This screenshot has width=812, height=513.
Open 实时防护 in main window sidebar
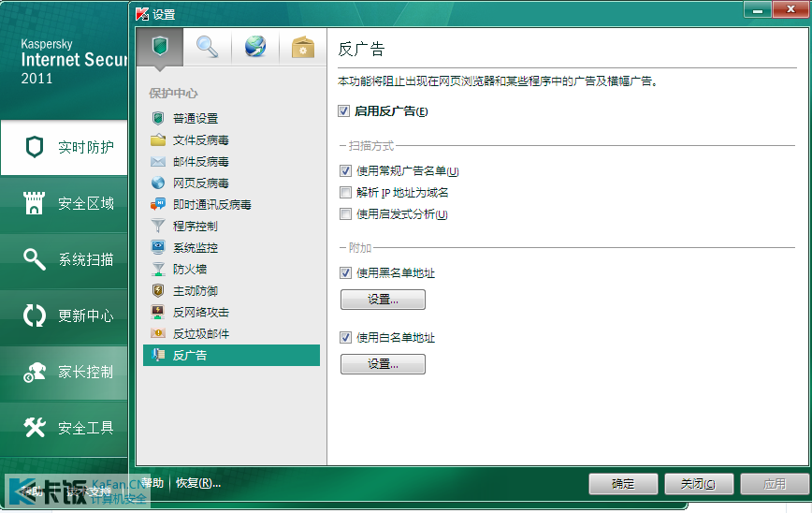65,147
